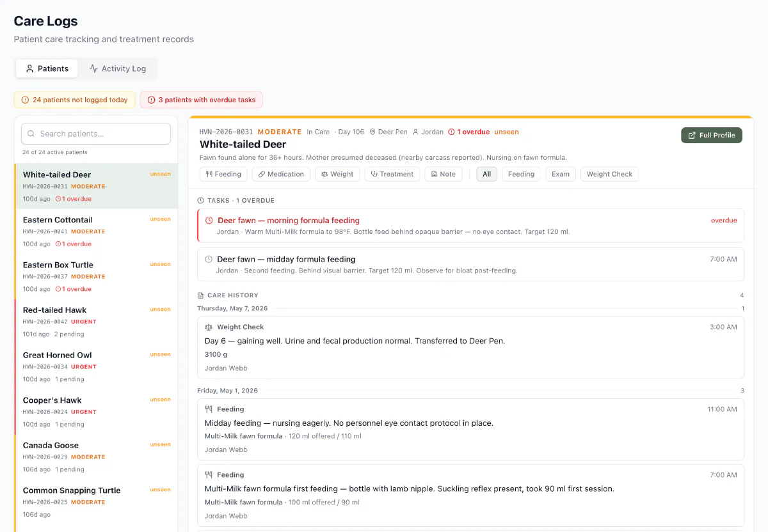Click the document icon on Note button
This screenshot has width=768, height=532.
coord(434,174)
